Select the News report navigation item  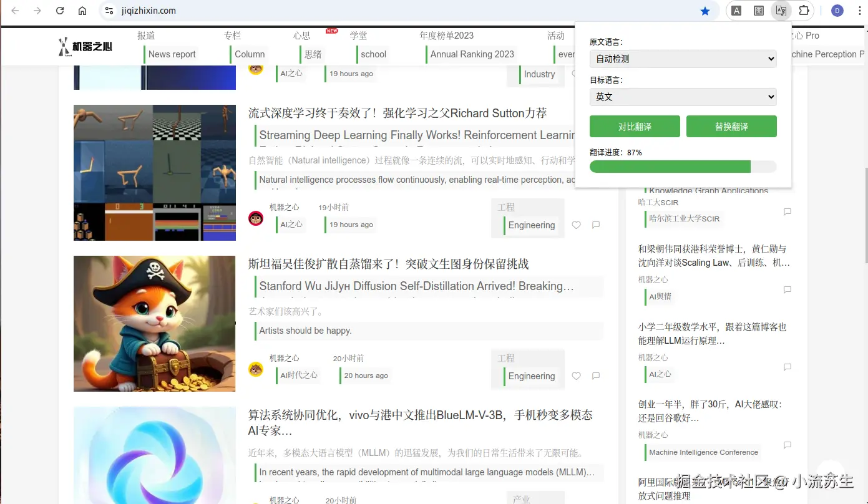pos(171,54)
